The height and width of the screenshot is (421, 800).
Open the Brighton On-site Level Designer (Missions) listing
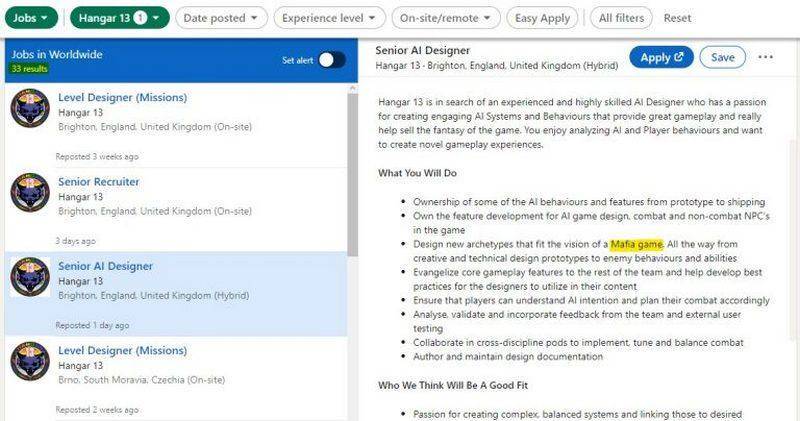coord(122,97)
